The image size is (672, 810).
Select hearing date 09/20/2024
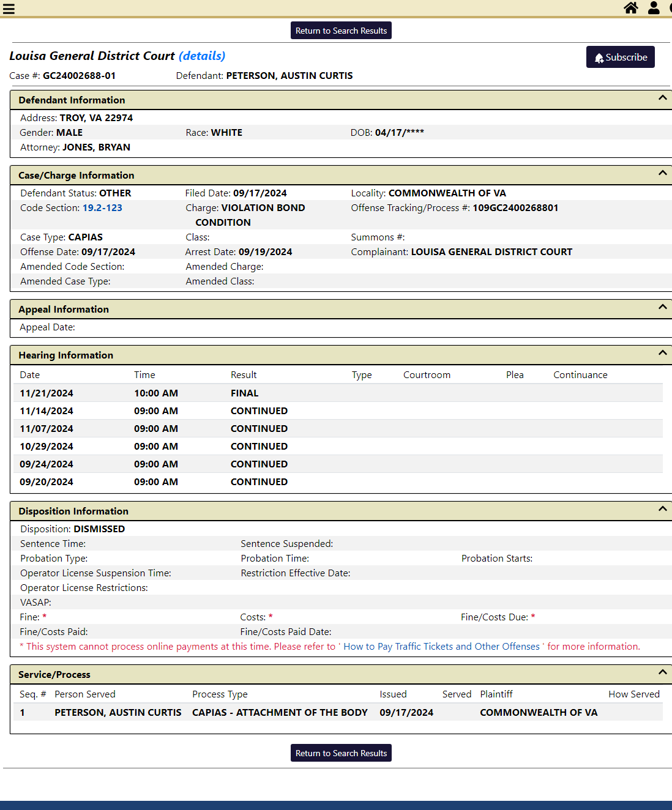pyautogui.click(x=47, y=482)
